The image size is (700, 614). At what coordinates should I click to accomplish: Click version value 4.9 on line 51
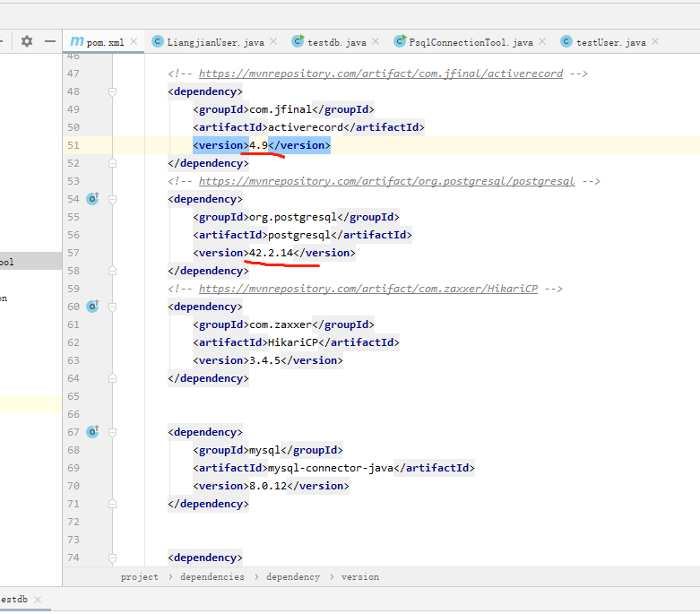click(x=258, y=145)
